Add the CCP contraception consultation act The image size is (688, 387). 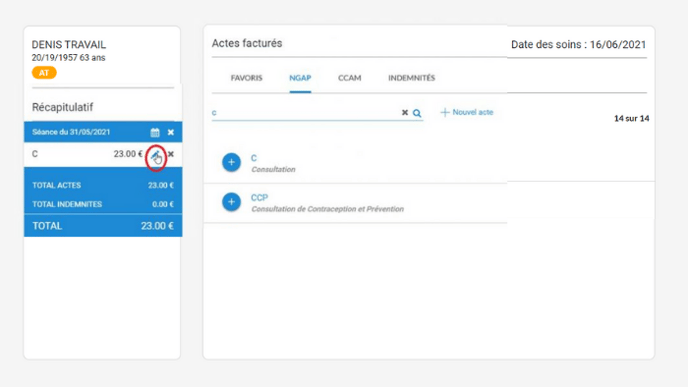tap(231, 202)
